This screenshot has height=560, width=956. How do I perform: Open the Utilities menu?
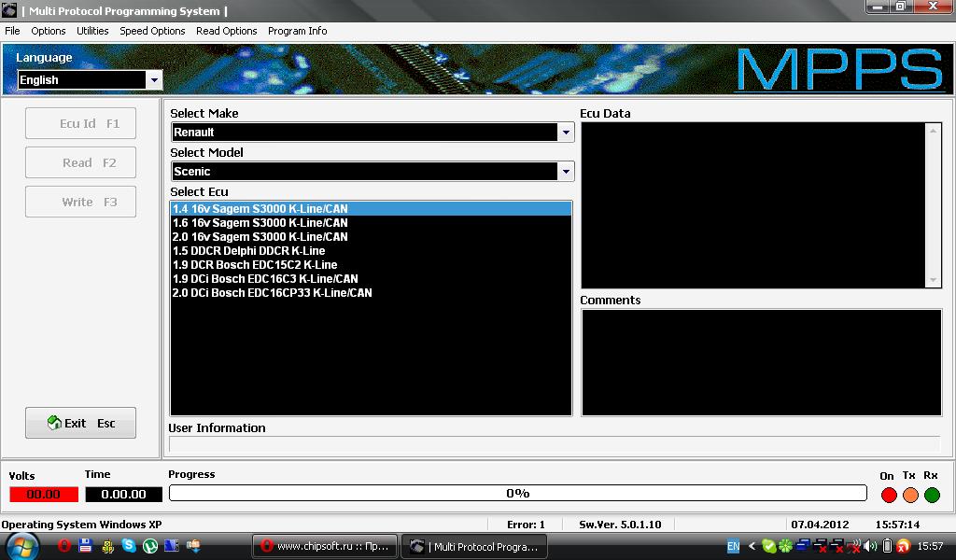(92, 31)
